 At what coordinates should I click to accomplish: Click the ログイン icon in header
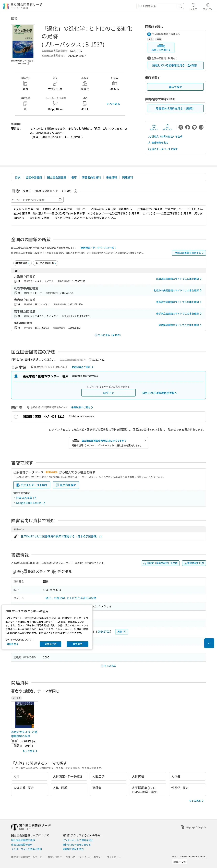coord(207,6)
